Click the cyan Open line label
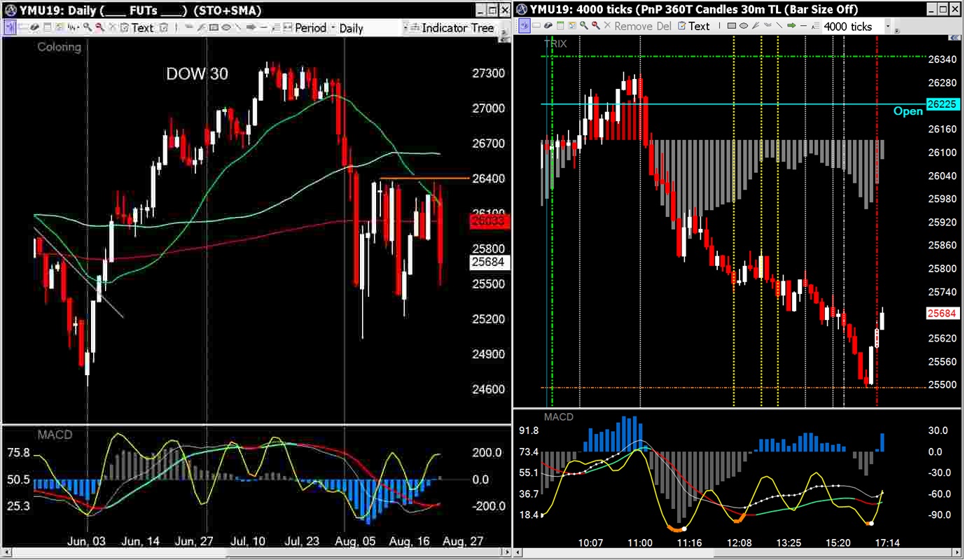The width and height of the screenshot is (965, 560). tap(908, 111)
